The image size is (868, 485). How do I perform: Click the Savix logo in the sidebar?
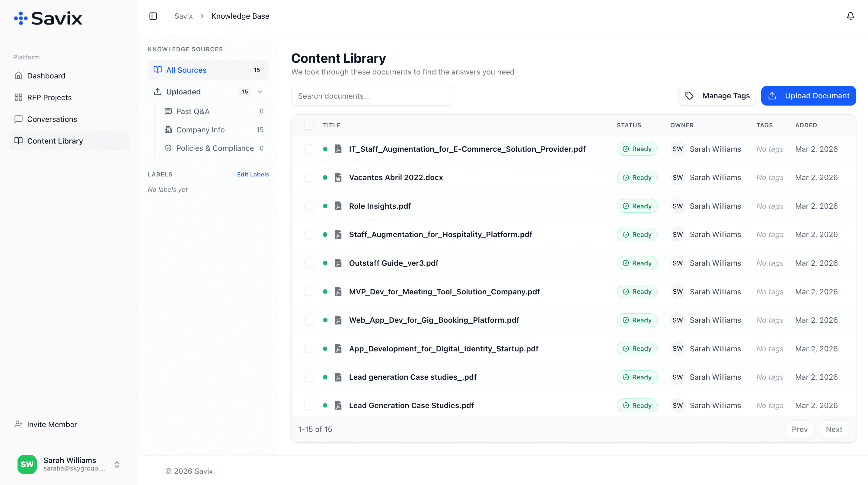coord(48,18)
